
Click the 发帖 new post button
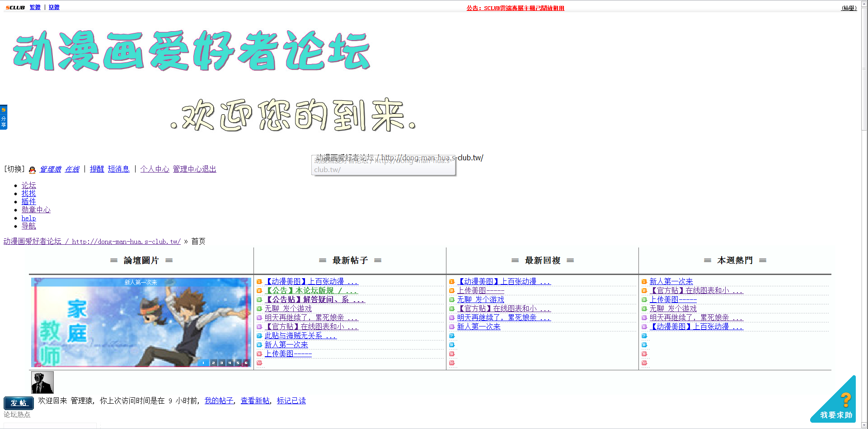(19, 403)
